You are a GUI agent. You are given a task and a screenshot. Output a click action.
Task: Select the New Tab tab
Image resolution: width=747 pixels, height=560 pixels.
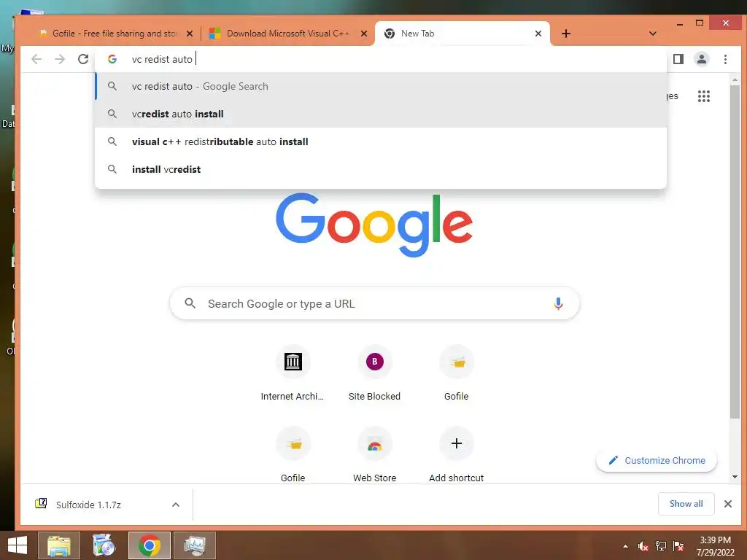point(462,34)
